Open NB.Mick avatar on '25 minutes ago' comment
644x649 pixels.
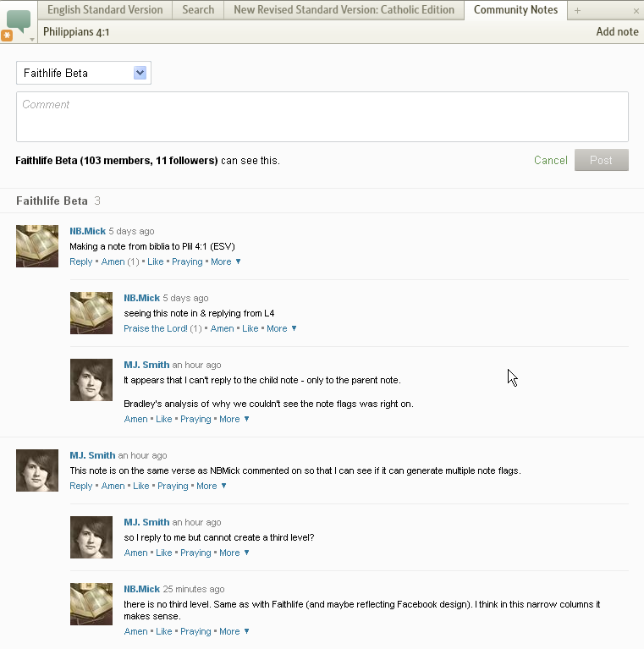(x=91, y=604)
